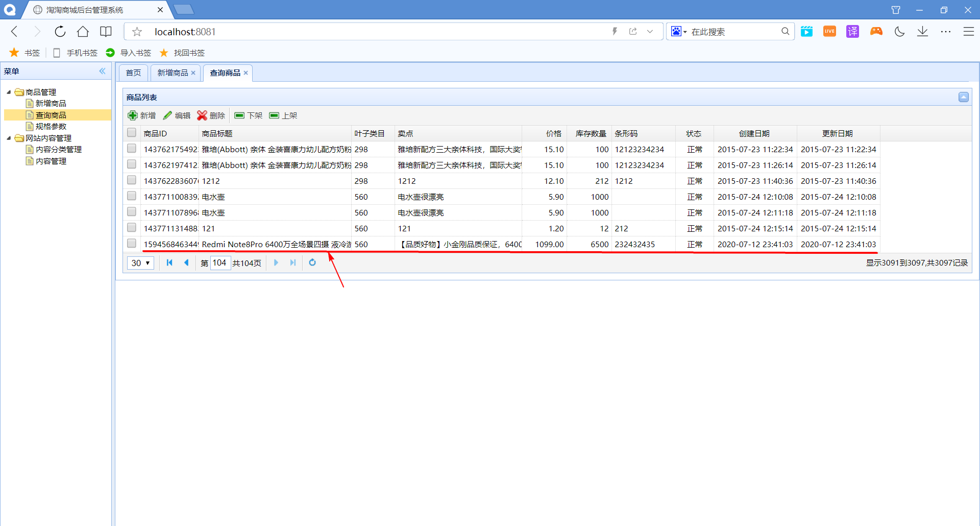
Task: Go to next page of product list
Action: click(x=276, y=262)
